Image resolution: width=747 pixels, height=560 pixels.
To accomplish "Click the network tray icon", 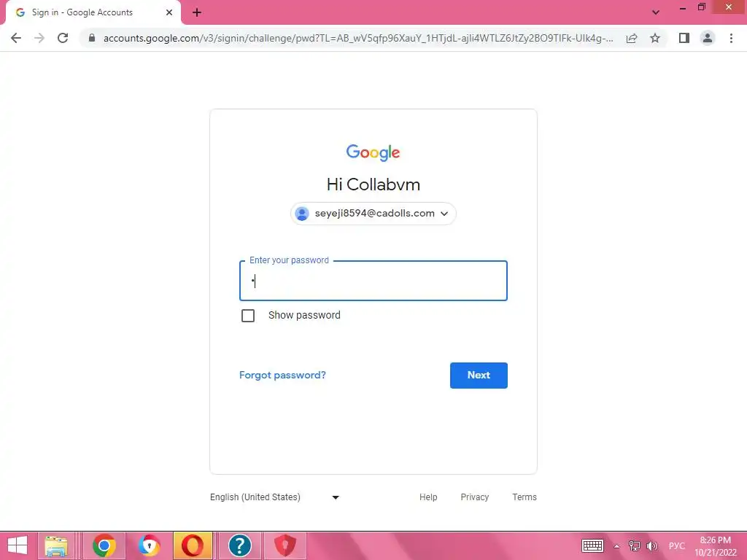I will point(634,545).
